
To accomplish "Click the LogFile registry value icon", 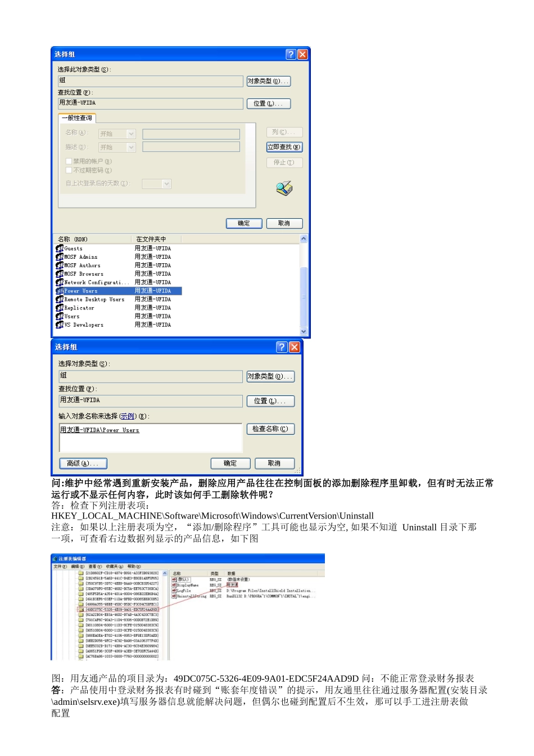I will tap(174, 591).
